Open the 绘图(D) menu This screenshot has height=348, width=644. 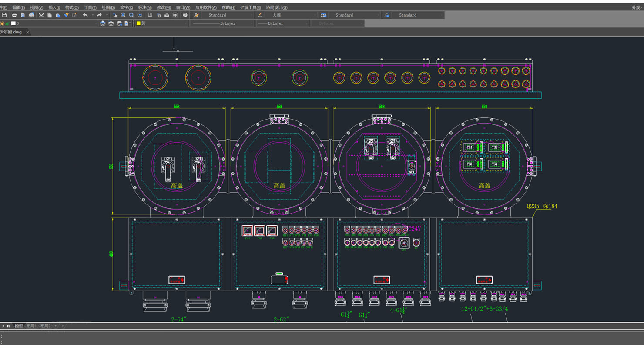pyautogui.click(x=108, y=7)
